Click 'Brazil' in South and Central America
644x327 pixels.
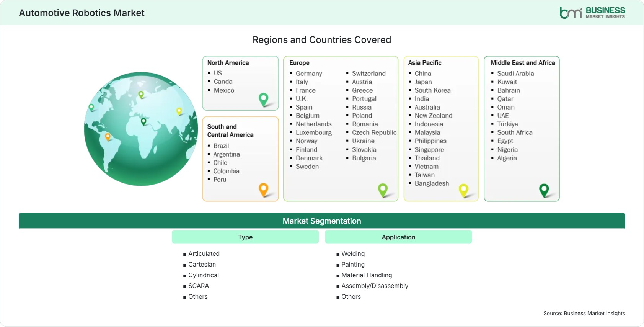pos(221,146)
